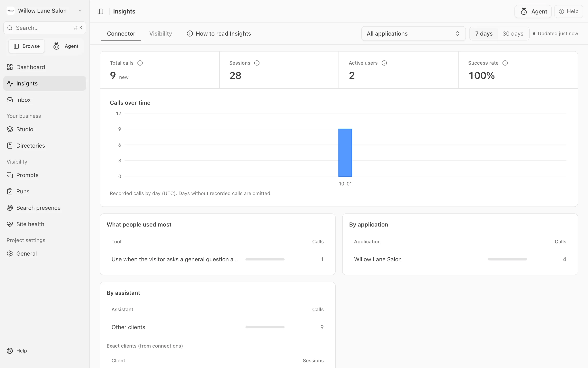Click the Success rate info icon
This screenshot has width=588, height=368.
point(505,63)
